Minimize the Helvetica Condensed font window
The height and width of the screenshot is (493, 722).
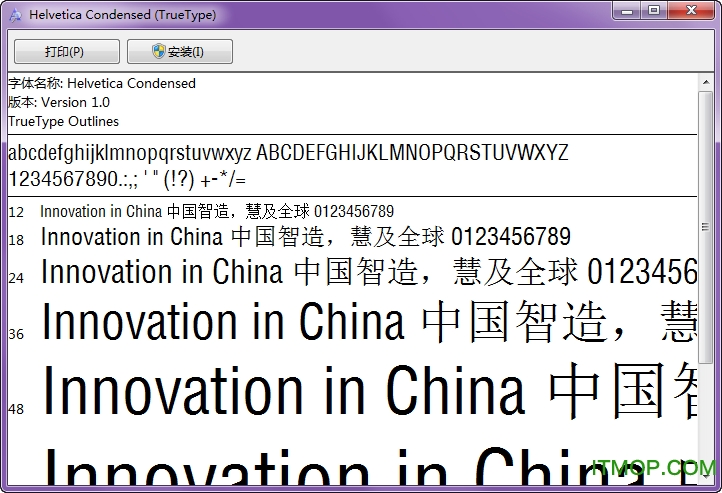626,11
